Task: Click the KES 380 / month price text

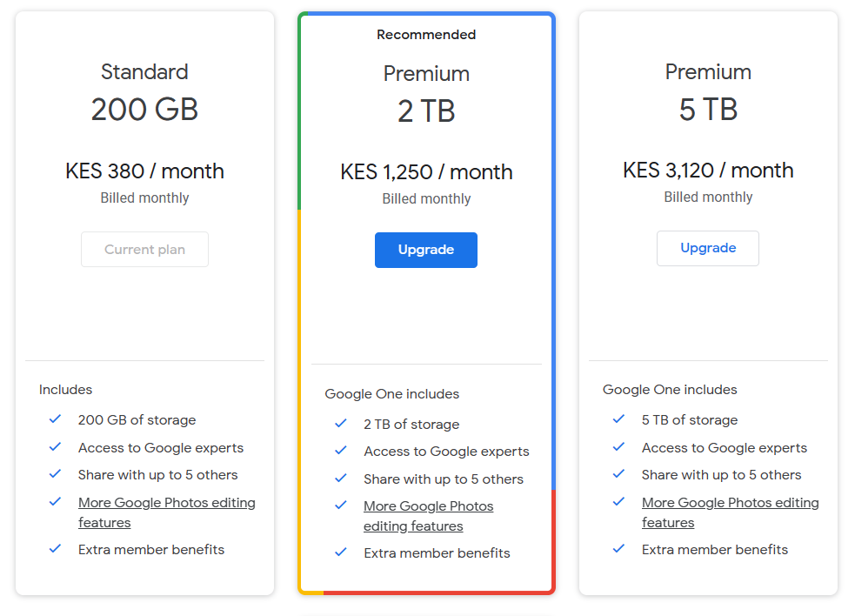Action: tap(144, 171)
